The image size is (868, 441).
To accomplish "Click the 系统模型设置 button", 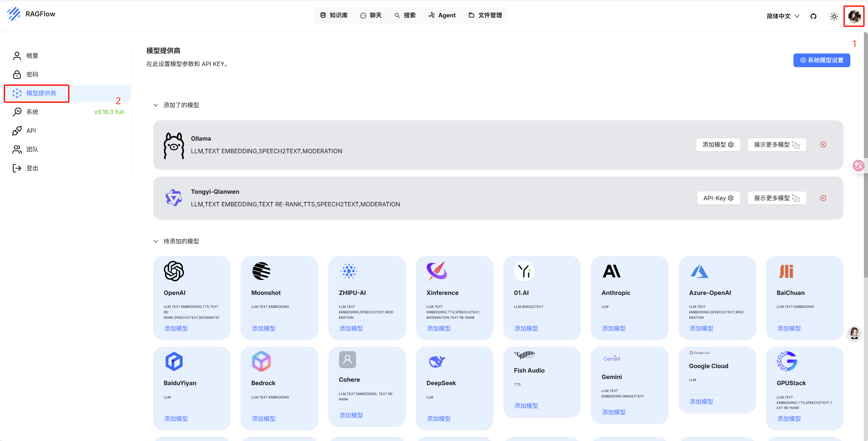I will tap(821, 60).
